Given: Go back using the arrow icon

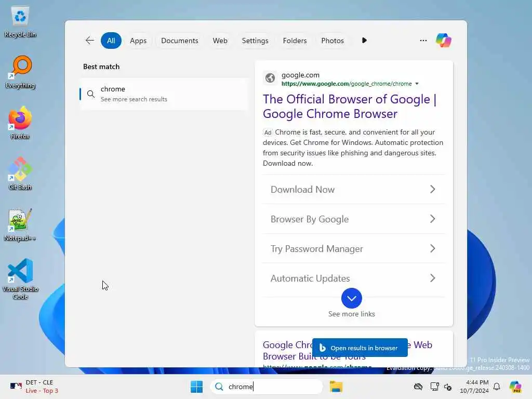Looking at the screenshot, I should [89, 41].
